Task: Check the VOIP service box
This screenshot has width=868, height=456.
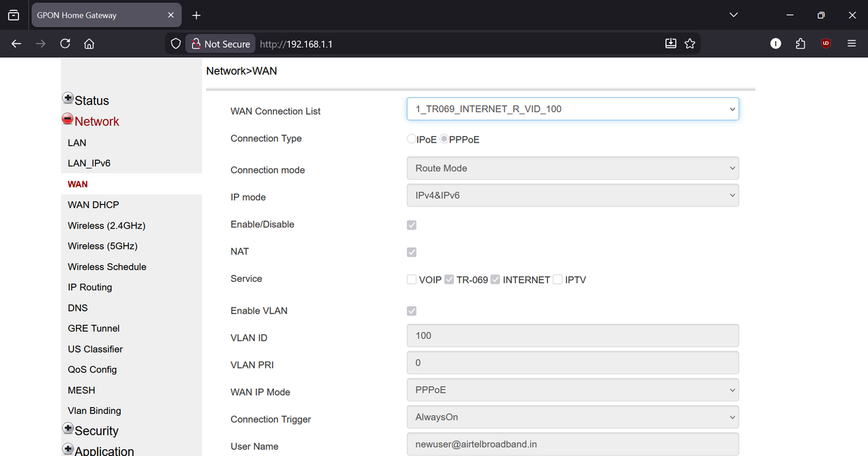Action: click(x=412, y=280)
